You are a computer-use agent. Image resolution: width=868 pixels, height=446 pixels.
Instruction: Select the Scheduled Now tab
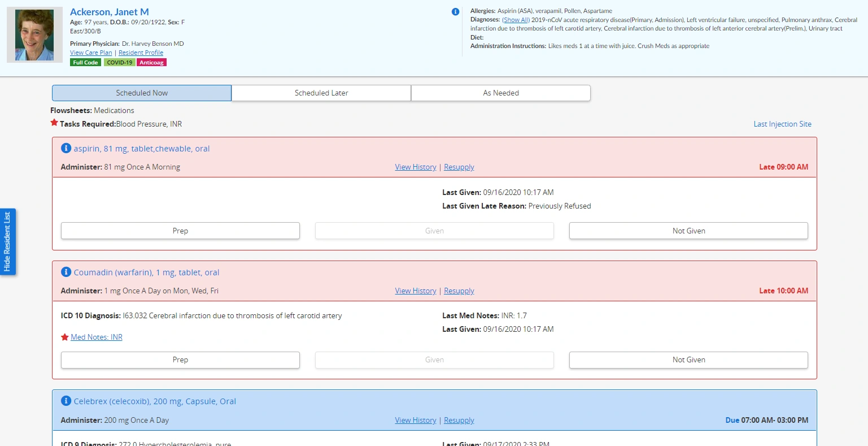[142, 93]
